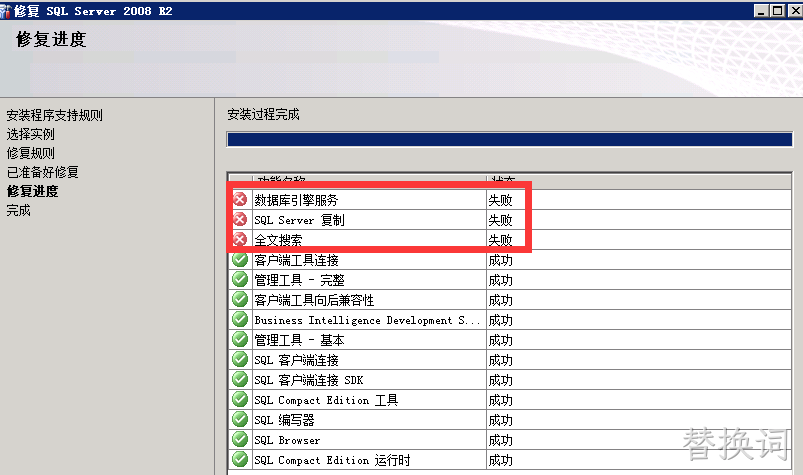The image size is (803, 475).
Task: Select the 客户端工具向后兼容性 feature name
Action: tap(314, 300)
